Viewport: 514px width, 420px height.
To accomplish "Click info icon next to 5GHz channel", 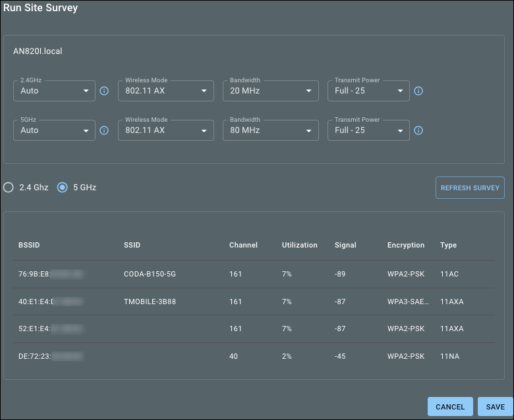I will 103,130.
